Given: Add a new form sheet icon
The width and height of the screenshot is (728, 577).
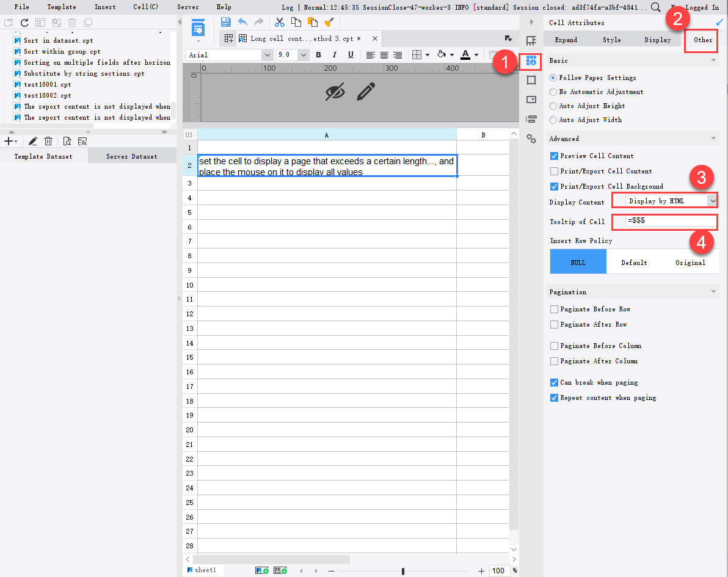Looking at the screenshot, I should coord(280,570).
